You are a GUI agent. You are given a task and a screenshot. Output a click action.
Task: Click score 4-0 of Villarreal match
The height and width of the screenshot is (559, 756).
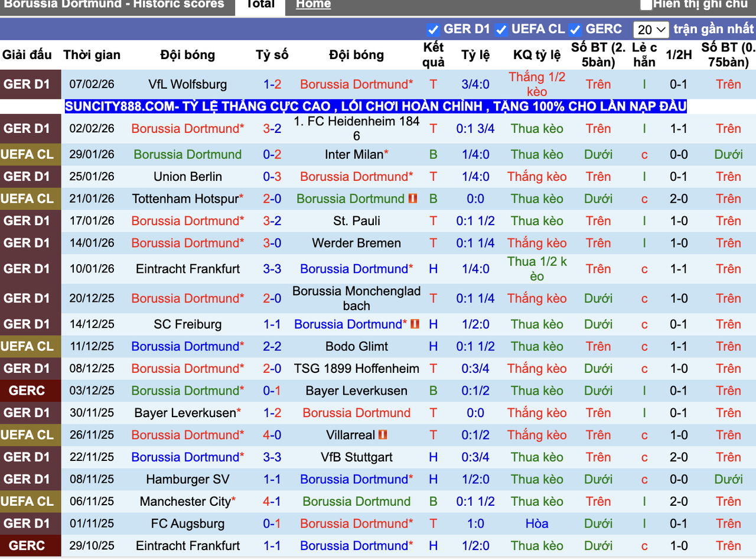272,435
